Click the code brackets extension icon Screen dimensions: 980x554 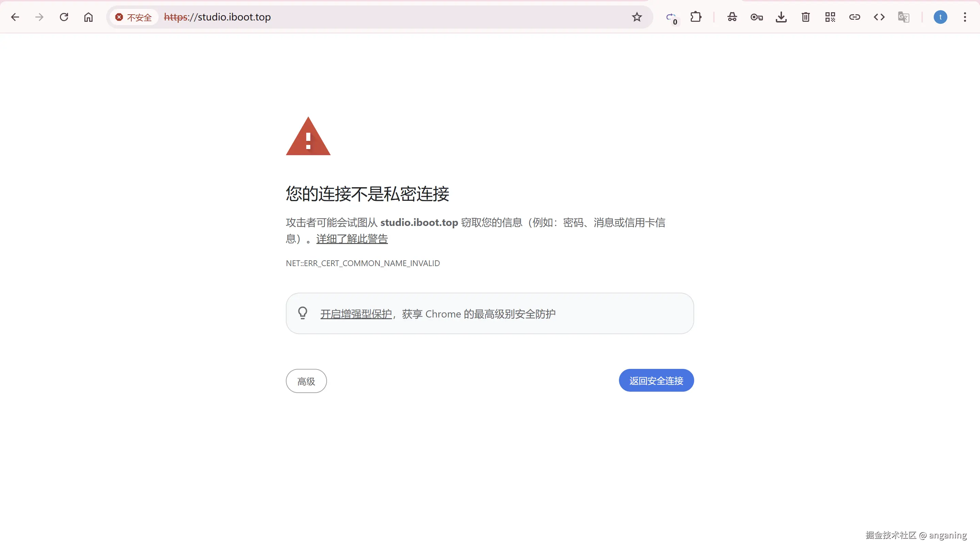[x=879, y=17]
